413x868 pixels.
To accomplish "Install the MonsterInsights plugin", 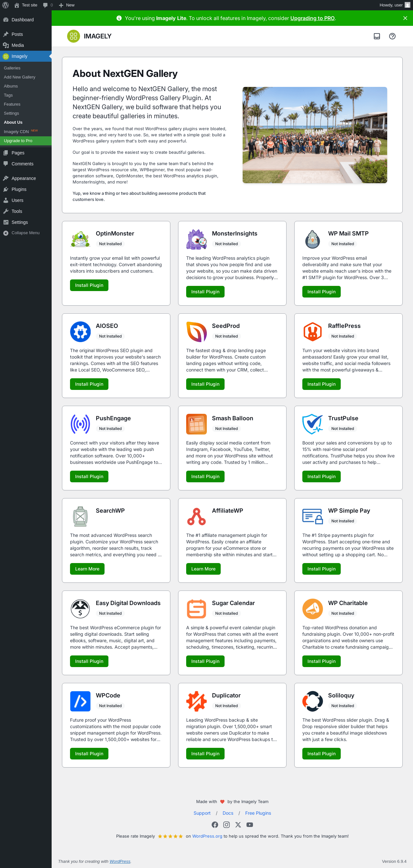I will point(205,292).
